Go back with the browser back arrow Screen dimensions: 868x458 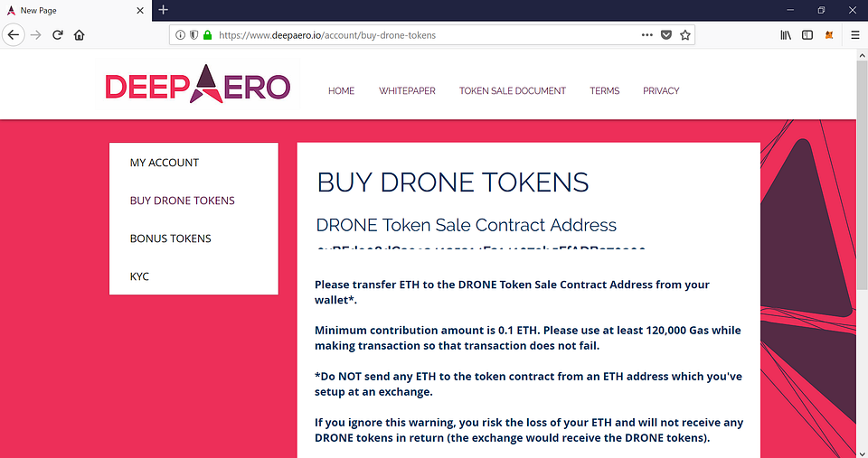click(x=14, y=35)
